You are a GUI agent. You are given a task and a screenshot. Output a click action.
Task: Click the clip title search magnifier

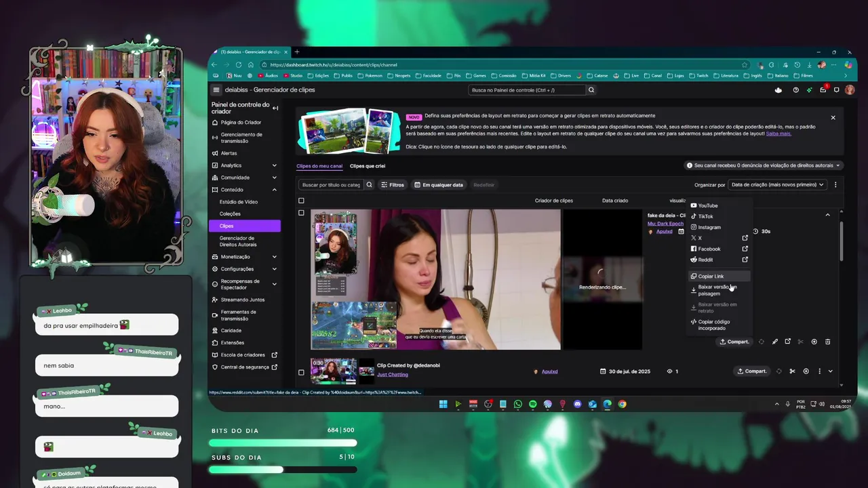(x=370, y=185)
